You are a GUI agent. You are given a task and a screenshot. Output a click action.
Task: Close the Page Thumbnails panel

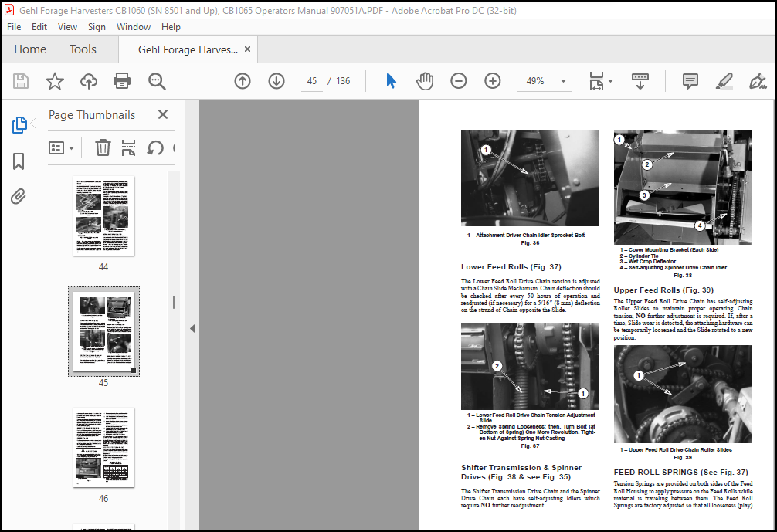pyautogui.click(x=162, y=114)
